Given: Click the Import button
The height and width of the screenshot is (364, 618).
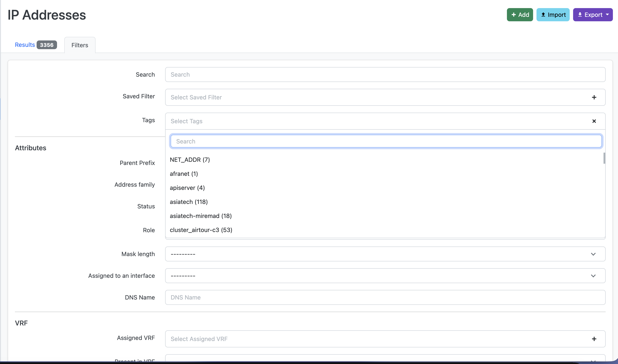Looking at the screenshot, I should tap(553, 15).
